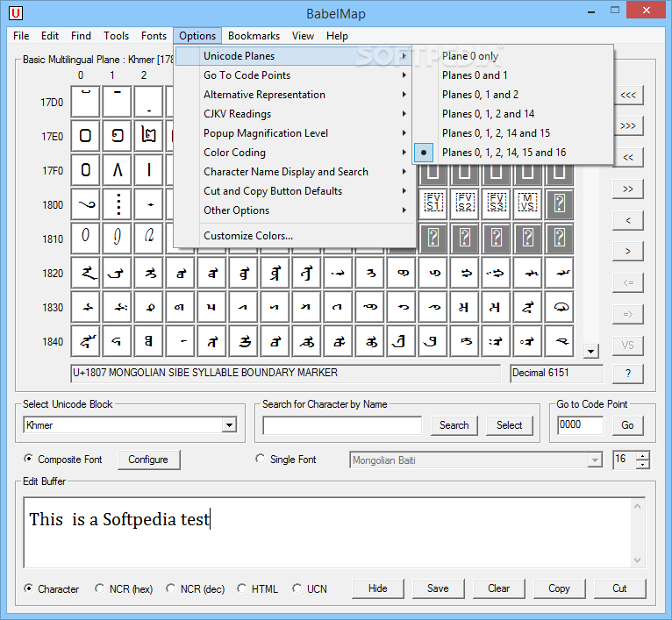Click Customize Colors... menu item
This screenshot has width=672, height=620.
(295, 236)
